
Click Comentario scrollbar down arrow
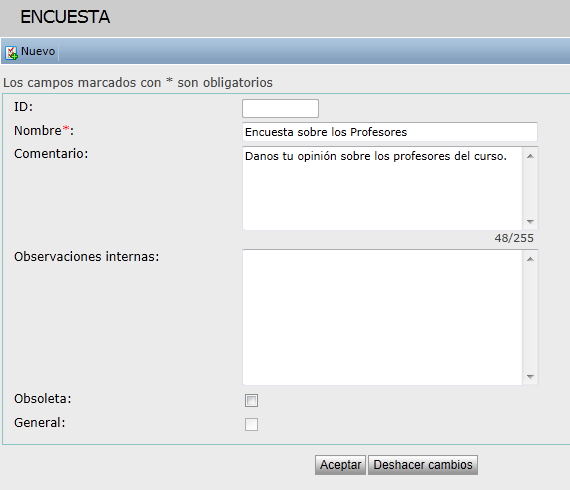click(x=530, y=221)
